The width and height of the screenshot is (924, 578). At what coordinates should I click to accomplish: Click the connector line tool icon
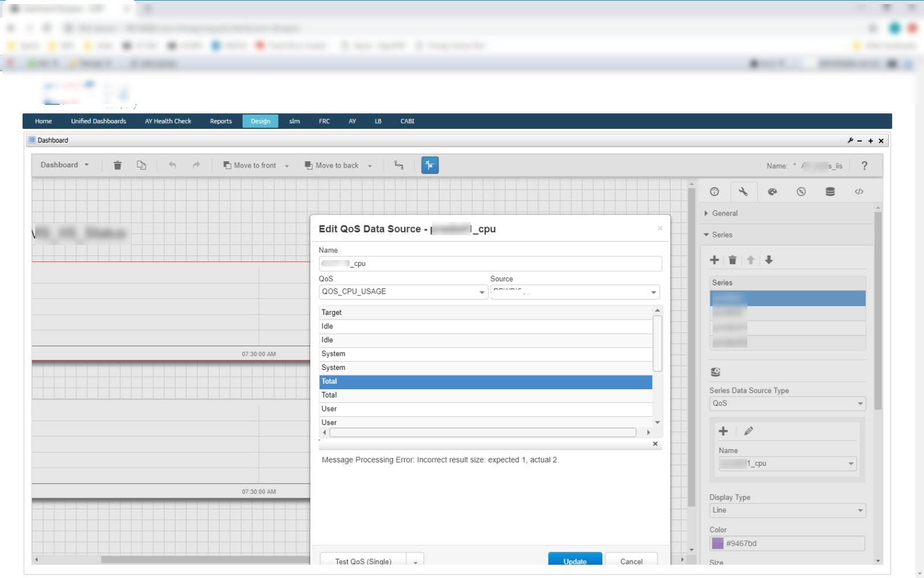(x=398, y=165)
